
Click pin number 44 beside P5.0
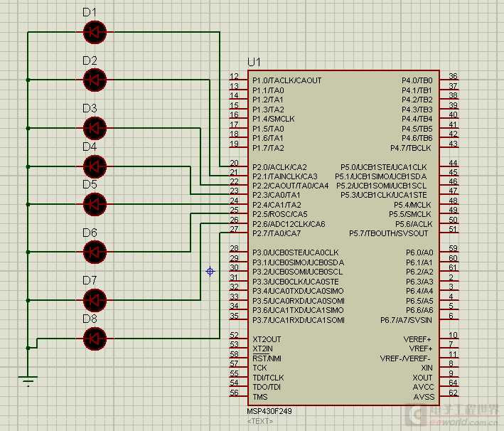(x=454, y=163)
